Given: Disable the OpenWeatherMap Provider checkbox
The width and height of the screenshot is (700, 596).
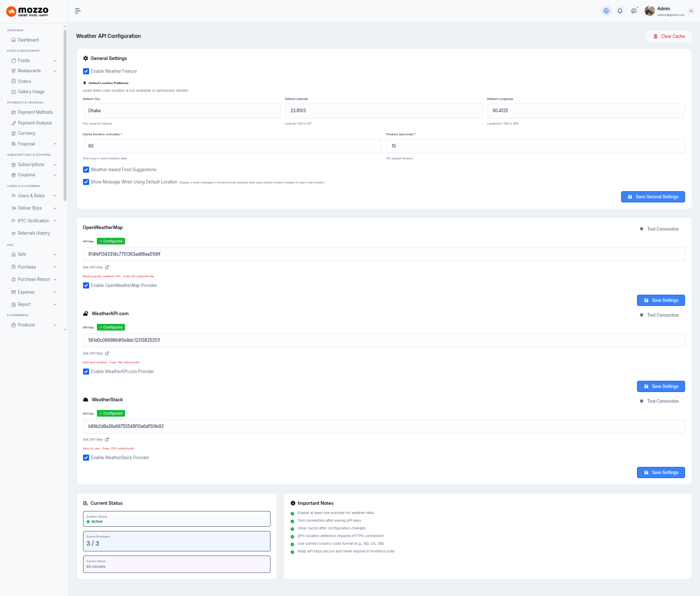Looking at the screenshot, I should click(86, 285).
